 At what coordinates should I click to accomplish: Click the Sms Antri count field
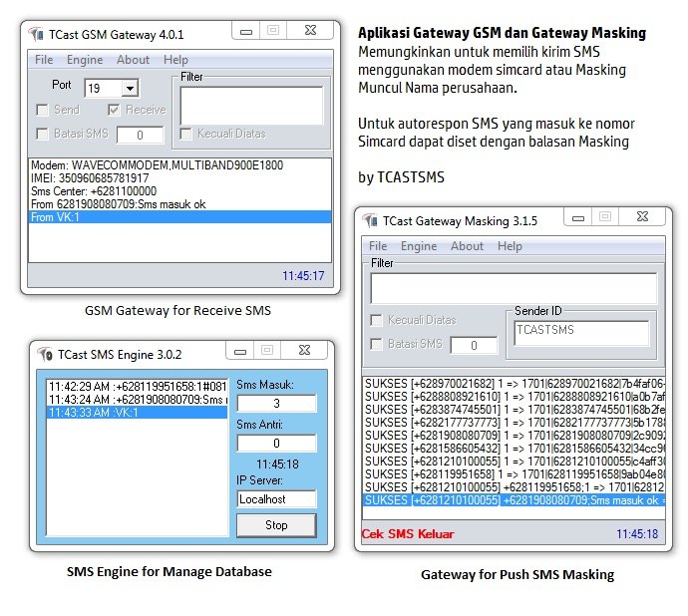276,444
